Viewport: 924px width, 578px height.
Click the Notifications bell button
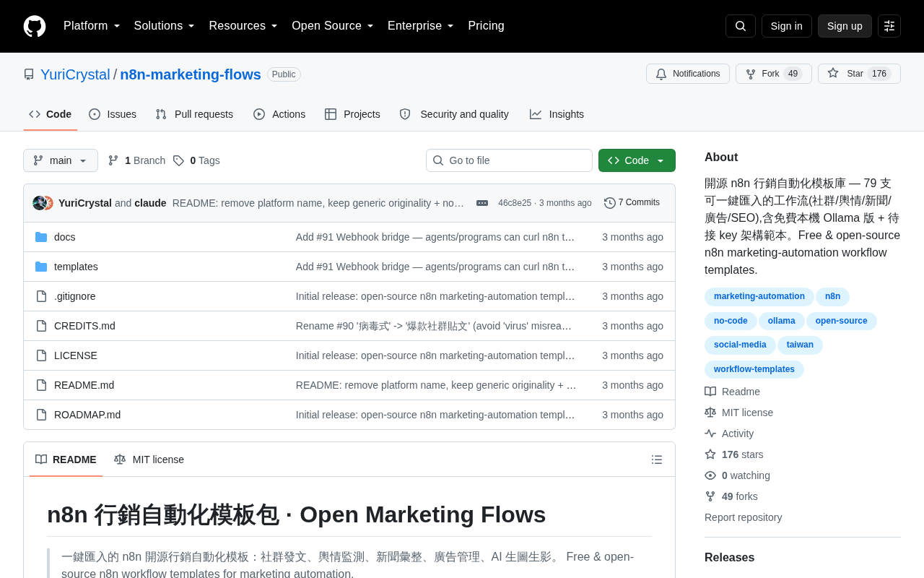click(x=688, y=74)
